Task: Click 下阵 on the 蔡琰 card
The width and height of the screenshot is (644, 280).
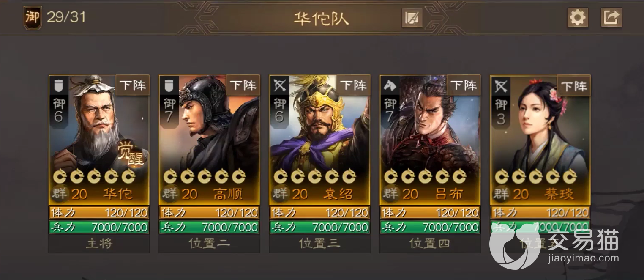Action: point(574,85)
